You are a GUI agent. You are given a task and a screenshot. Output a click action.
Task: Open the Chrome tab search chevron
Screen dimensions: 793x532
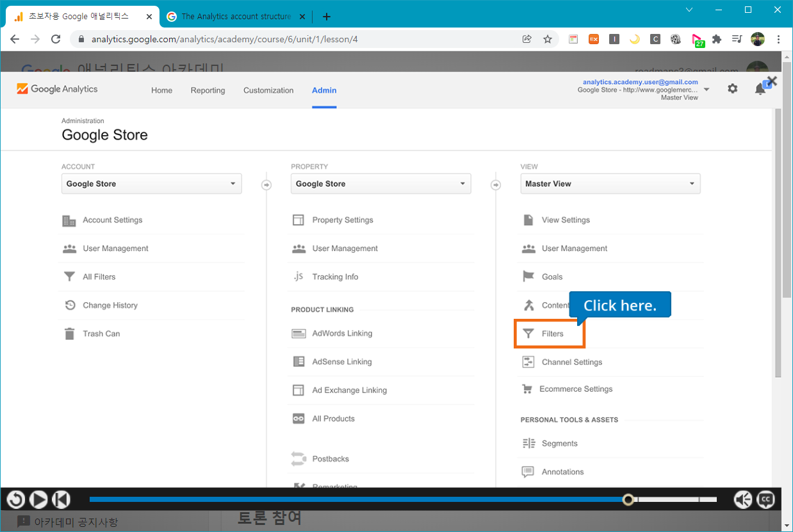pos(689,10)
